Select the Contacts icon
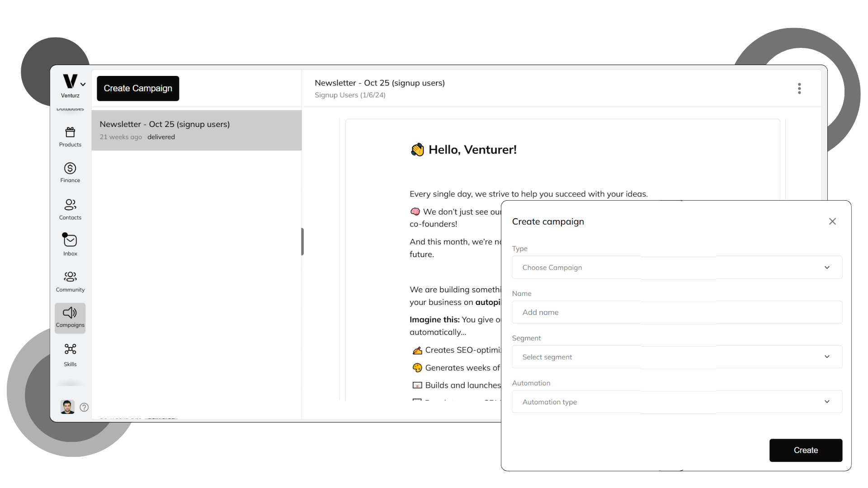 (x=70, y=208)
